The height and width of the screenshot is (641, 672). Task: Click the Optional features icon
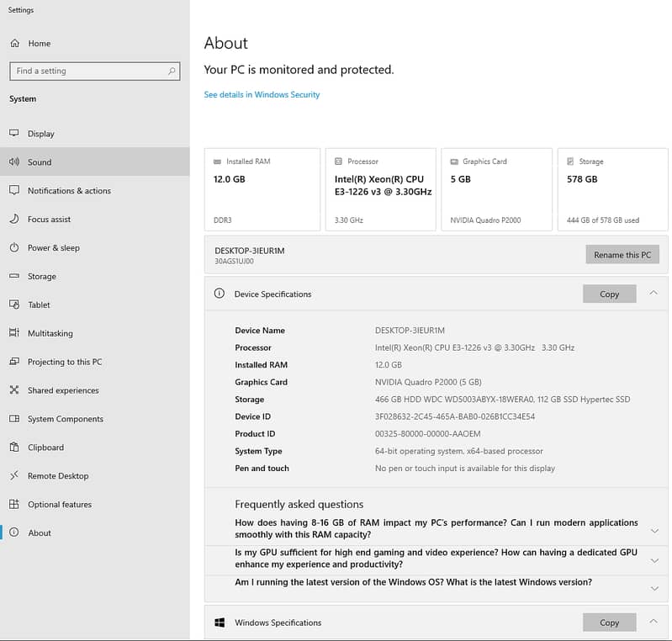coord(14,504)
